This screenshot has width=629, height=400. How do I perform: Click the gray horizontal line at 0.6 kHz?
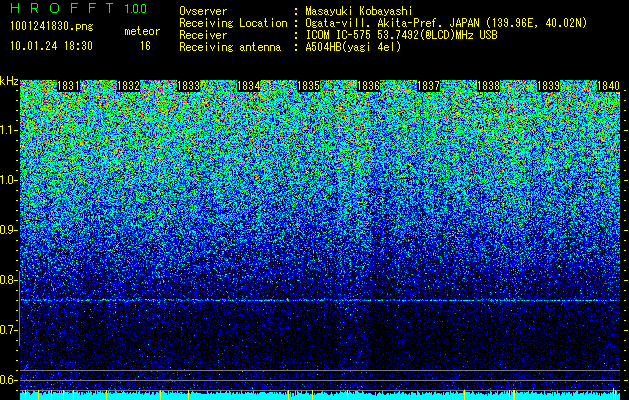pos(320,380)
